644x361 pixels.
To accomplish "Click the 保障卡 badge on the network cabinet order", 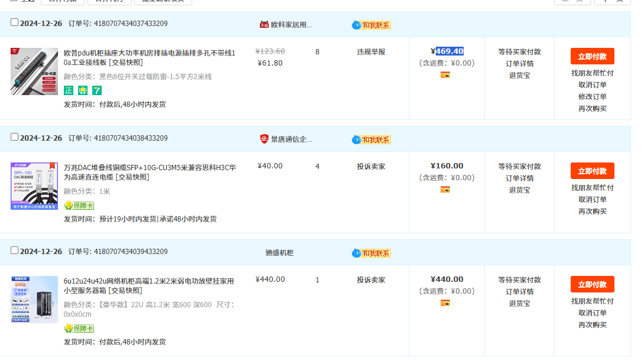I will 79,329.
